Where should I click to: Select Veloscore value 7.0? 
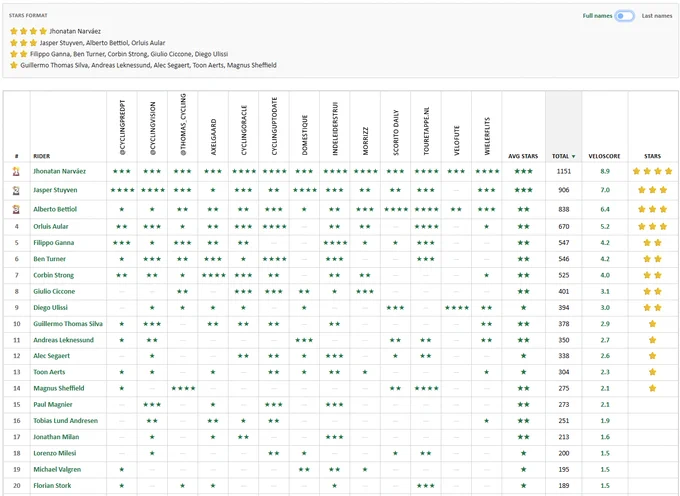605,190
